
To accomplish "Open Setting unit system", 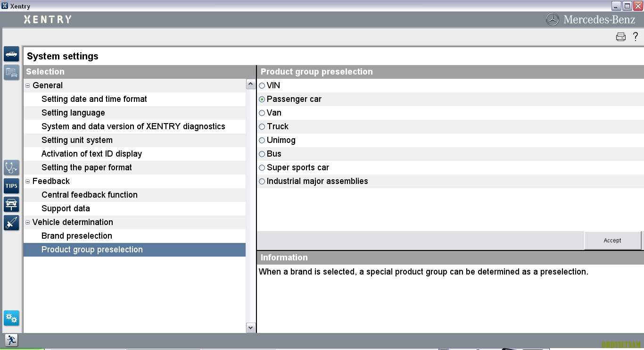I will point(135,140).
